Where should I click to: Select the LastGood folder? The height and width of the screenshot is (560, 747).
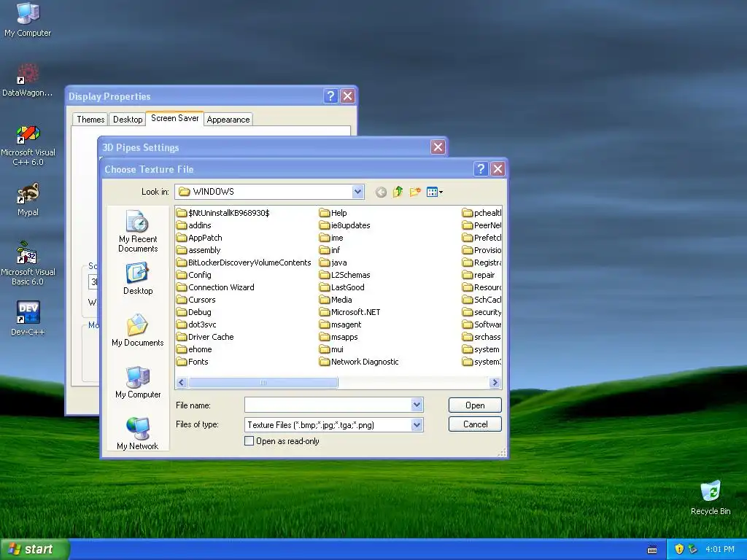342,287
